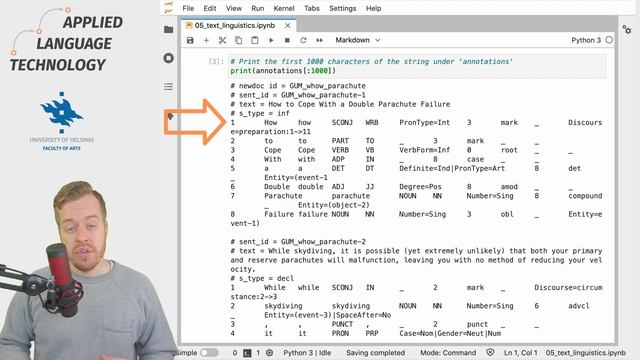Close the 05_text_linguistics.ipynb tab
Screen dimensions: 640x360
tap(288, 25)
